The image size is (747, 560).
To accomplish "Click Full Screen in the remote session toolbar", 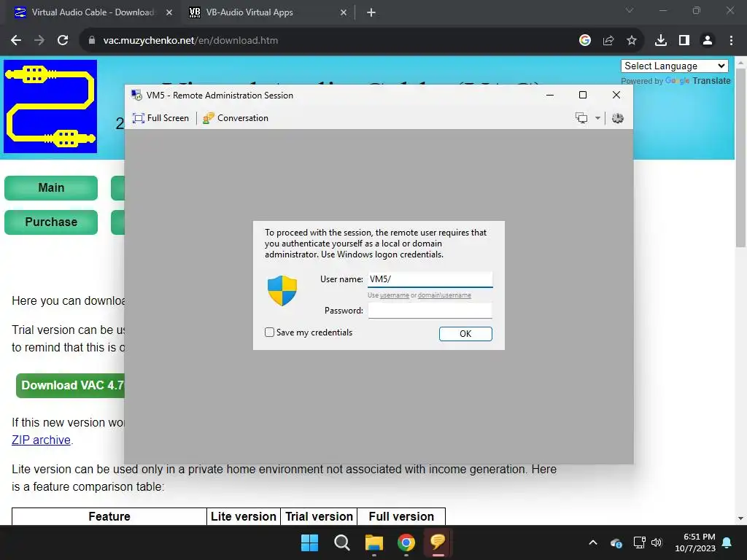I will click(160, 118).
